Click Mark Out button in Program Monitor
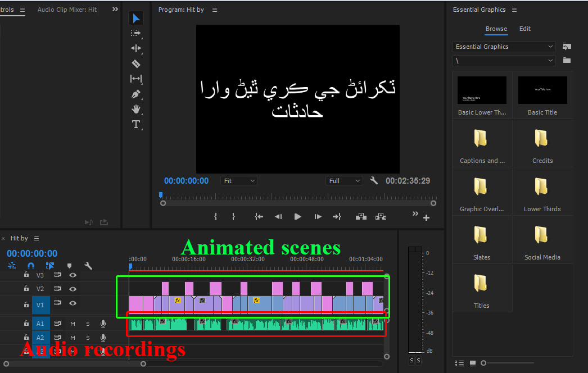The image size is (588, 373). [x=233, y=217]
